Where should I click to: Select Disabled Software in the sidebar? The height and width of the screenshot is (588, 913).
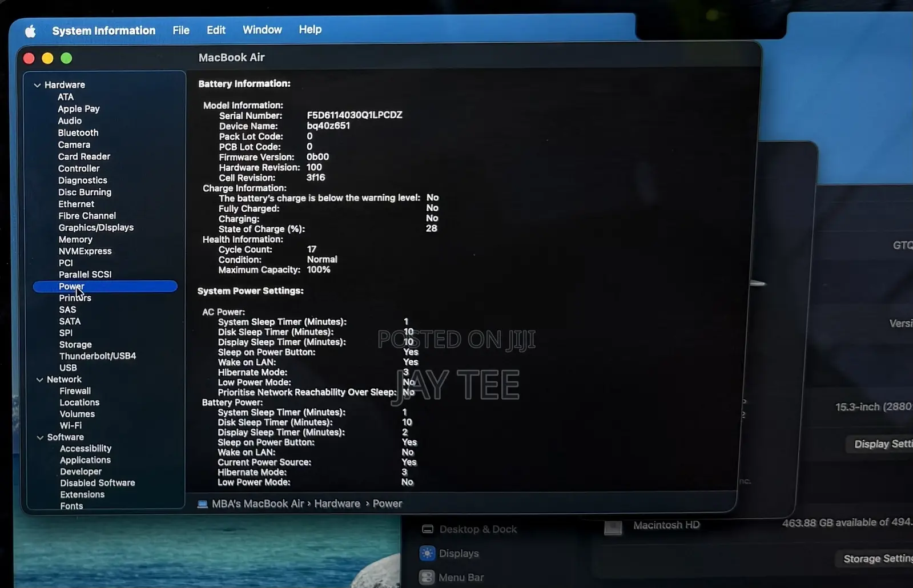(x=98, y=483)
